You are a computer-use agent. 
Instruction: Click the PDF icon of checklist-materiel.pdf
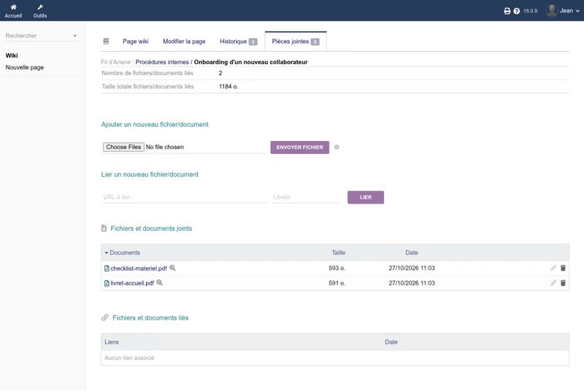(x=107, y=269)
